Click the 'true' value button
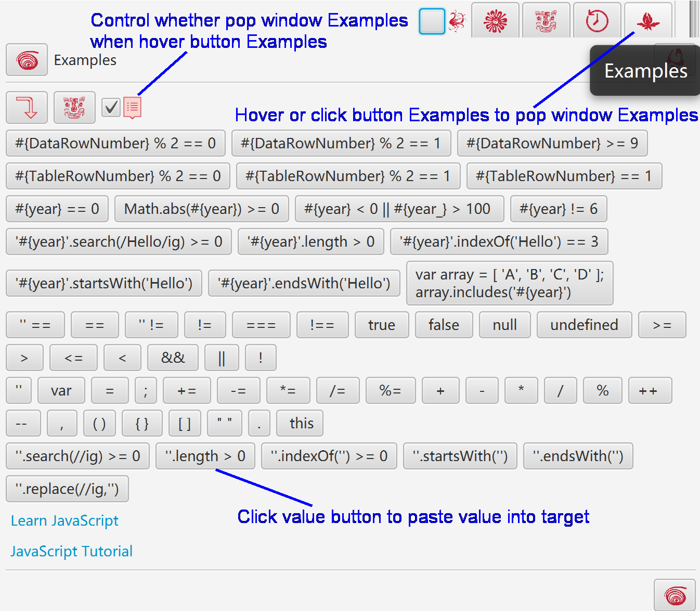The height and width of the screenshot is (611, 700). click(382, 325)
